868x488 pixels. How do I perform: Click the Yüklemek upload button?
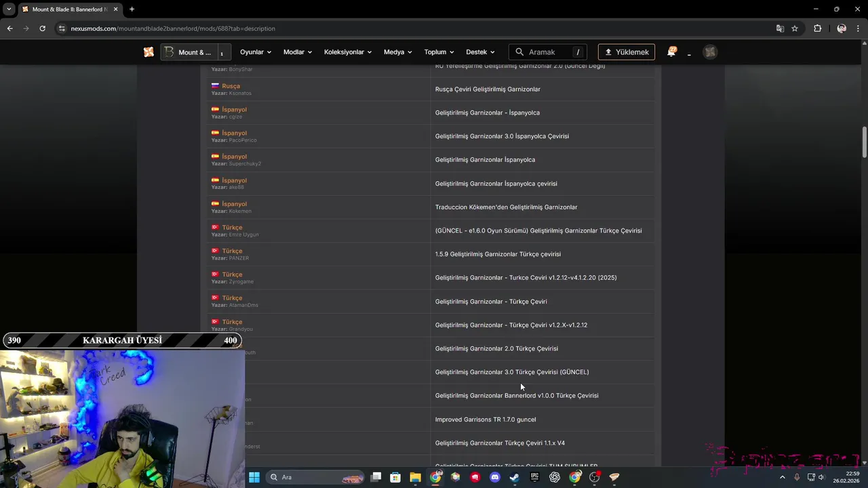[x=626, y=52]
